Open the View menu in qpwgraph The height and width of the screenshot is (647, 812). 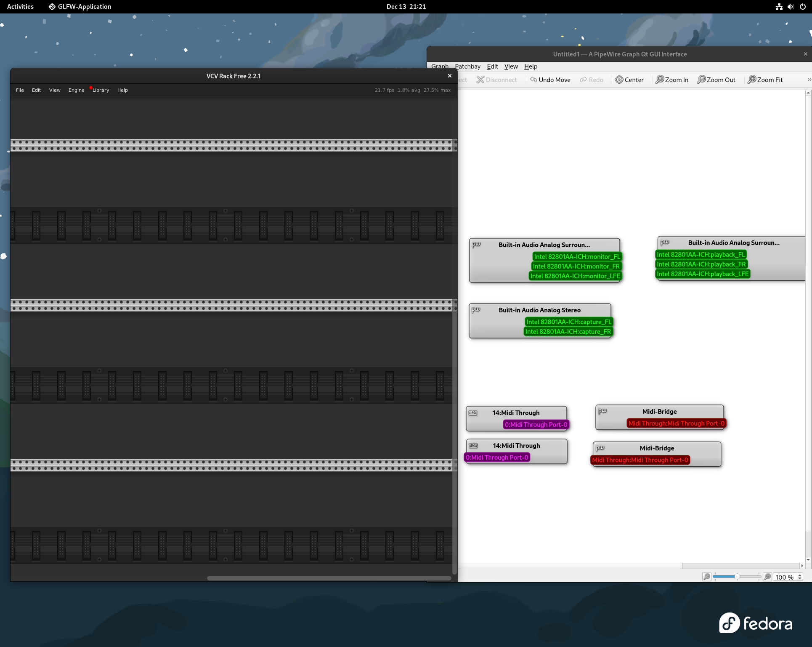pos(511,67)
